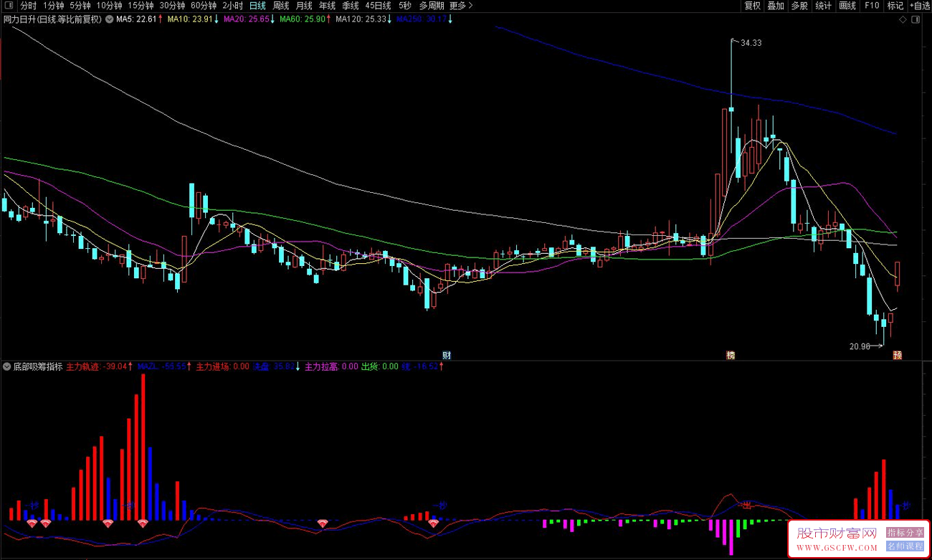
Task: Open the 画线 drawing tools
Action: tap(847, 6)
